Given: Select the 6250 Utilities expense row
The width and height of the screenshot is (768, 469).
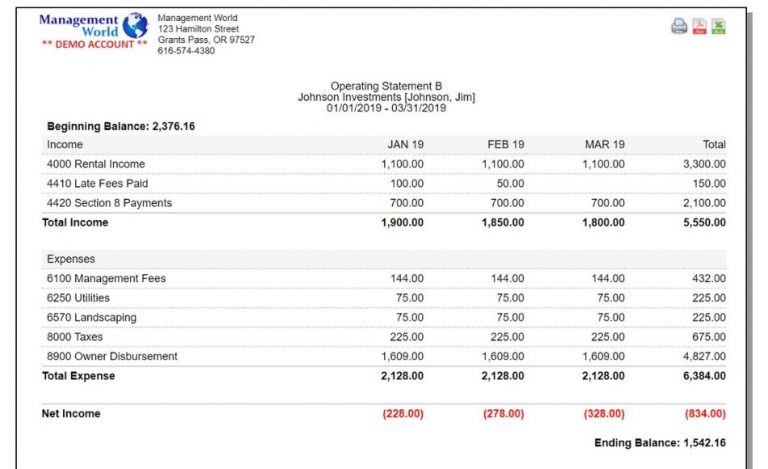Looking at the screenshot, I should pyautogui.click(x=78, y=298).
